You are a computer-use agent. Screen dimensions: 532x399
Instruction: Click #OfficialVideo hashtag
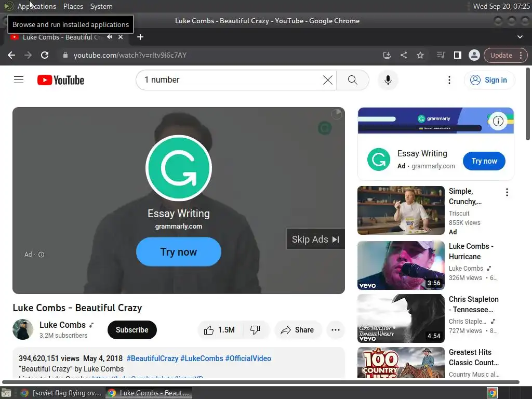[x=248, y=358]
